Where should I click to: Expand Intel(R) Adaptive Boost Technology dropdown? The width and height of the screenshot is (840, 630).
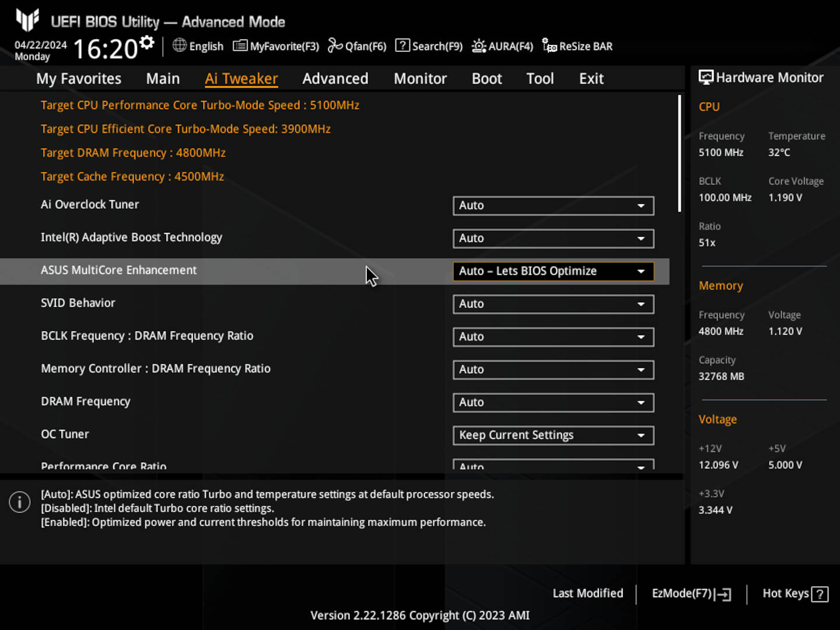554,238
